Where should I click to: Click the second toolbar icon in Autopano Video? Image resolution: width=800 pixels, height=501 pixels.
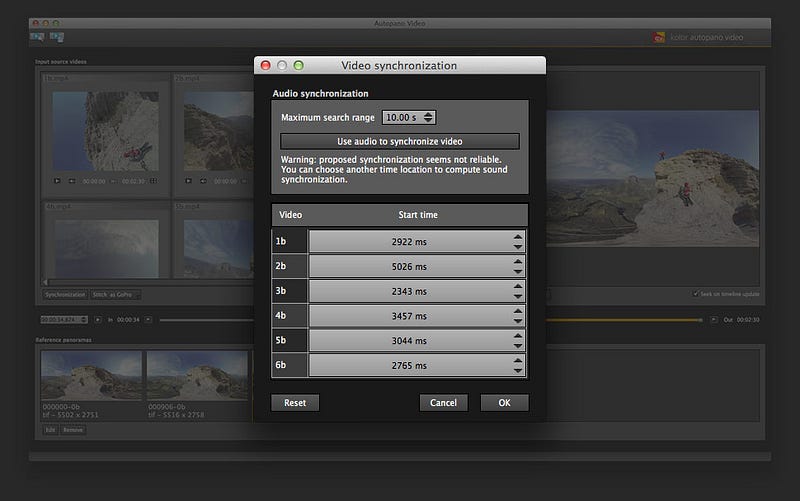click(x=57, y=37)
